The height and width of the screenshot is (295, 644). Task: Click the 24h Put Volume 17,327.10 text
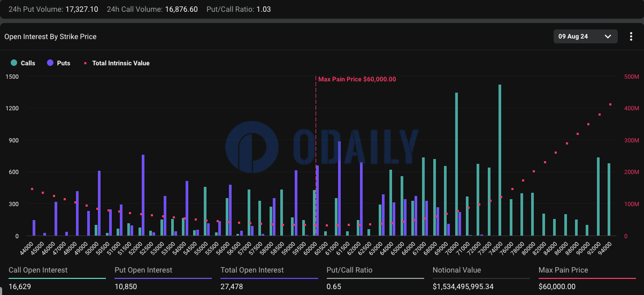pyautogui.click(x=53, y=10)
